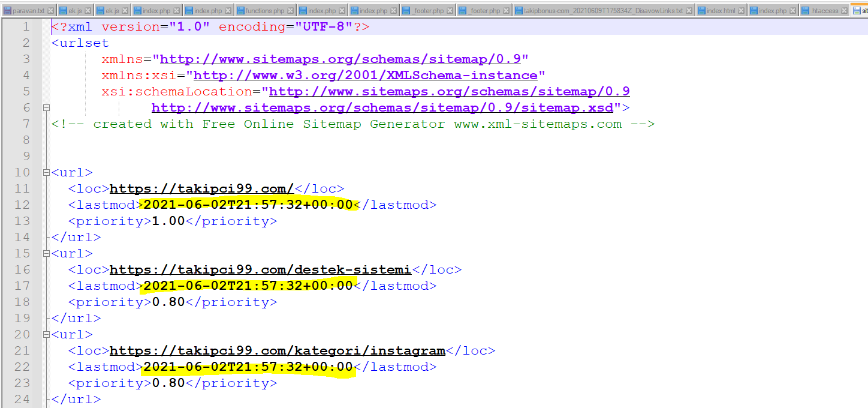868x408 pixels.
Task: Click the save-state icon on index.html tab
Action: click(701, 11)
